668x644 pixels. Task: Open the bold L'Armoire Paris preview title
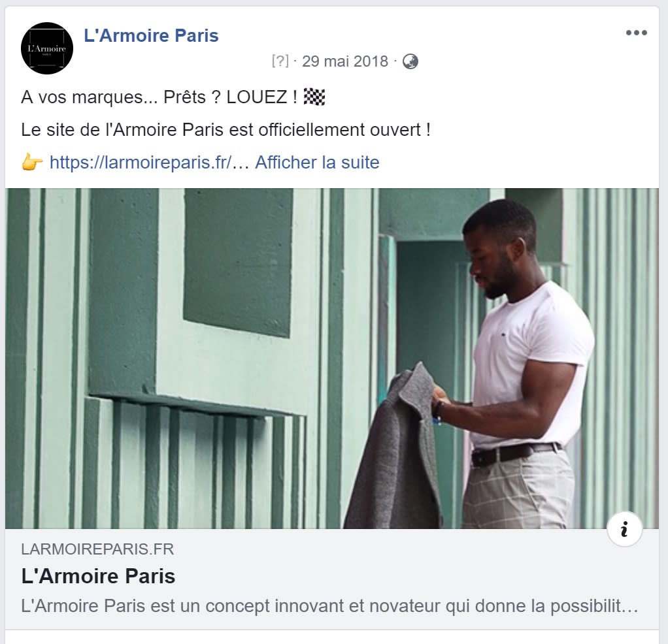coord(99,576)
